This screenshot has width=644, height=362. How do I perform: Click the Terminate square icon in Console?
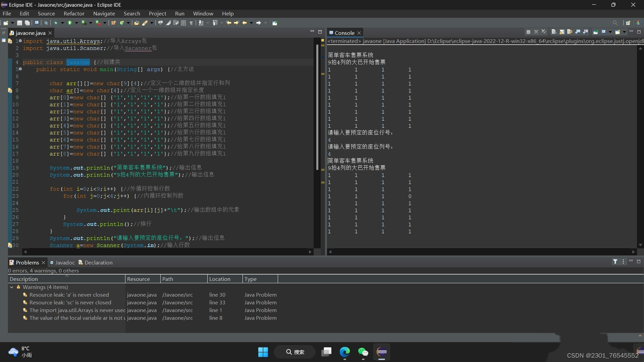coord(528,32)
